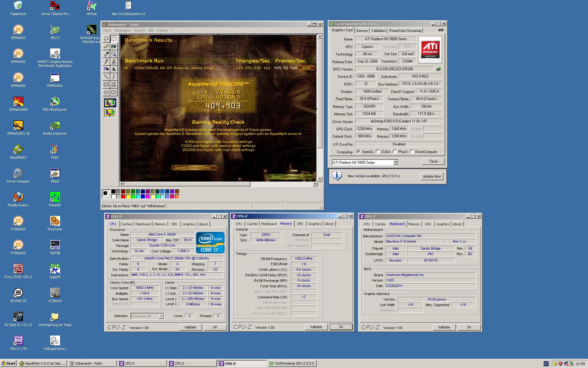Pick the yellow swatch in Paint's palette

[x=128, y=197]
